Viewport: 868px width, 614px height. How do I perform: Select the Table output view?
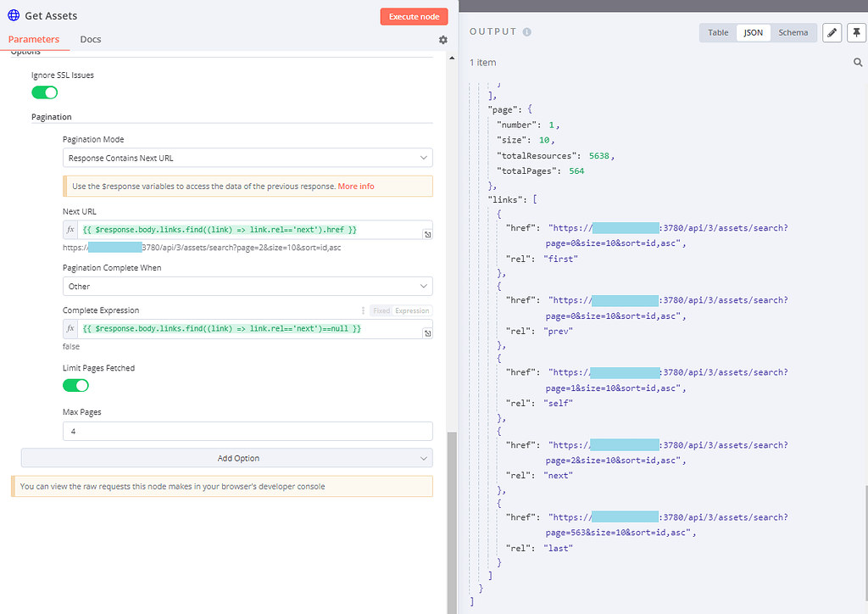coord(717,32)
